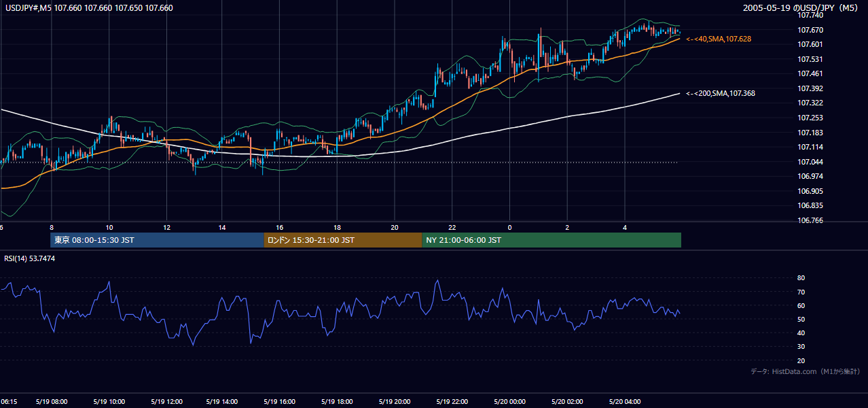Viewport: 868px width, 408px height.
Task: Click RSI scale value 80
Action: 801,278
